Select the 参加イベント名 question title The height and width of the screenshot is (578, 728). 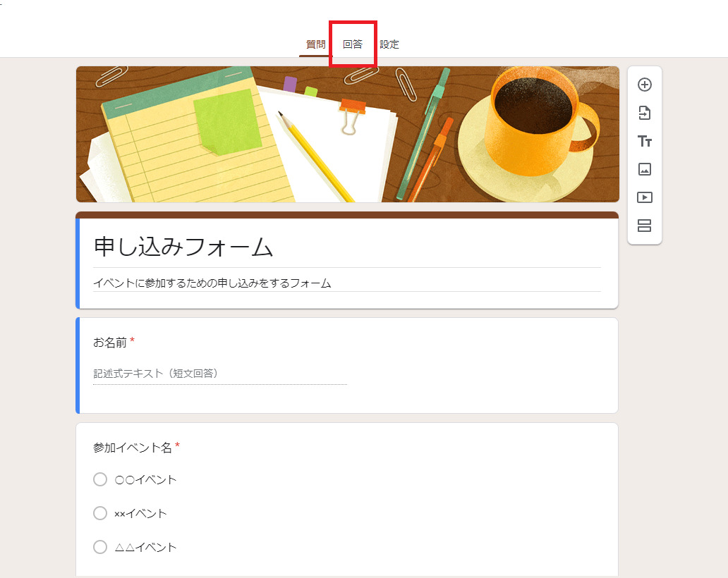click(133, 447)
